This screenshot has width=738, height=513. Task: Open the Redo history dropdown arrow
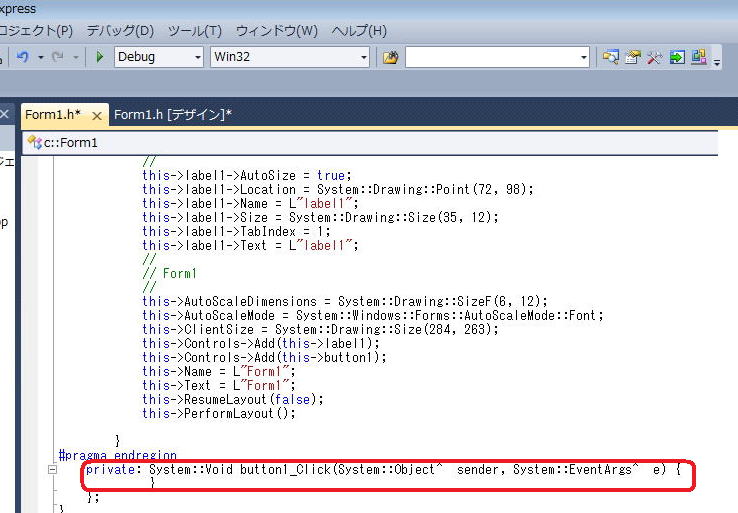[76, 57]
